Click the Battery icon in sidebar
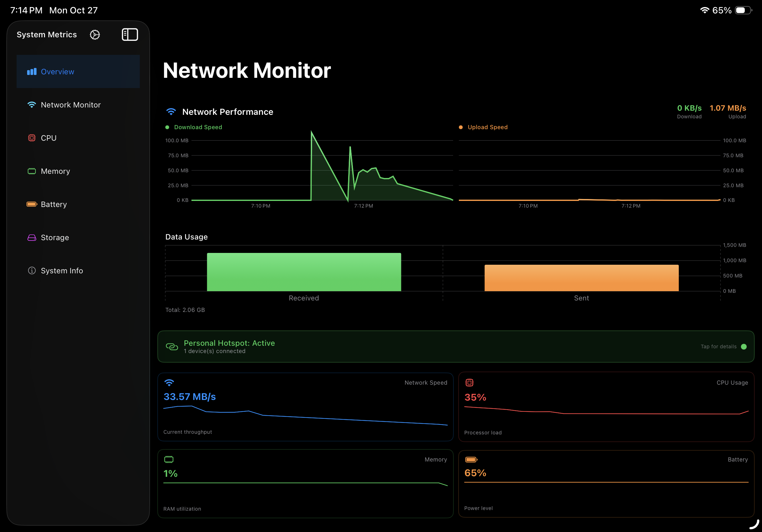 tap(32, 204)
